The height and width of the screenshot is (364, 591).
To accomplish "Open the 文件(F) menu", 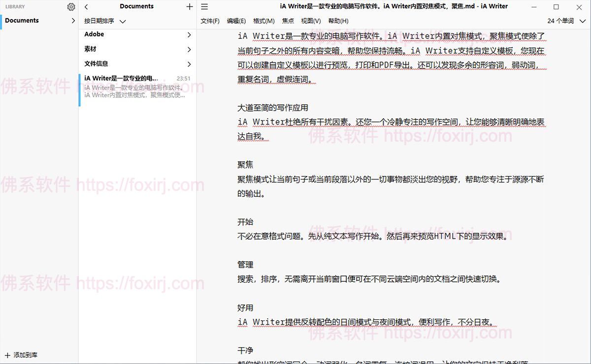I will (x=210, y=21).
